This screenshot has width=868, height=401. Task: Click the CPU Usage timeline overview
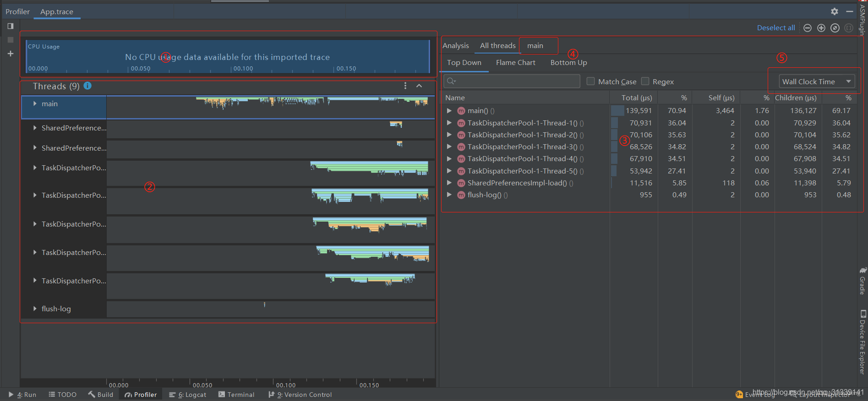click(228, 57)
